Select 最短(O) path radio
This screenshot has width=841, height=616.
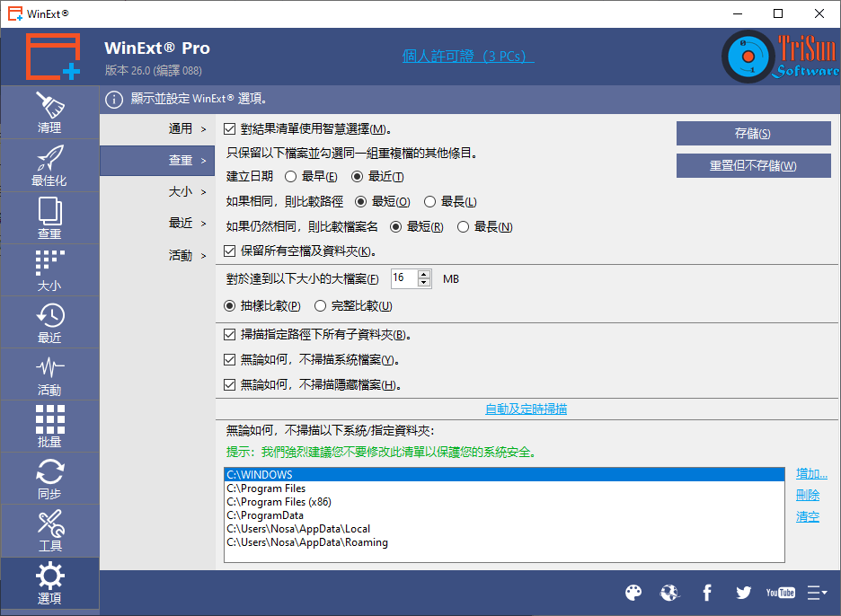pos(360,201)
